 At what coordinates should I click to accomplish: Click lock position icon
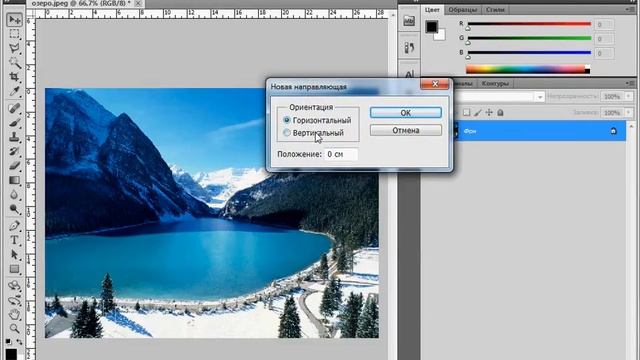point(489,112)
